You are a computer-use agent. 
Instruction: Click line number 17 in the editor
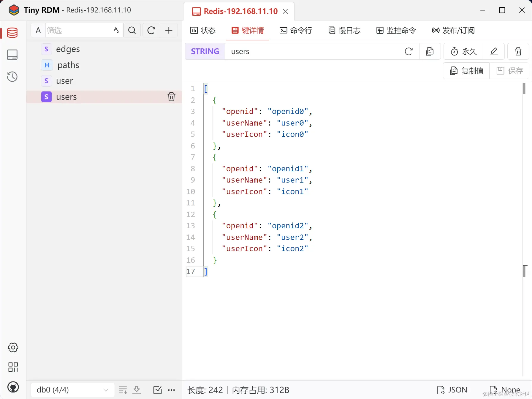[x=191, y=271]
